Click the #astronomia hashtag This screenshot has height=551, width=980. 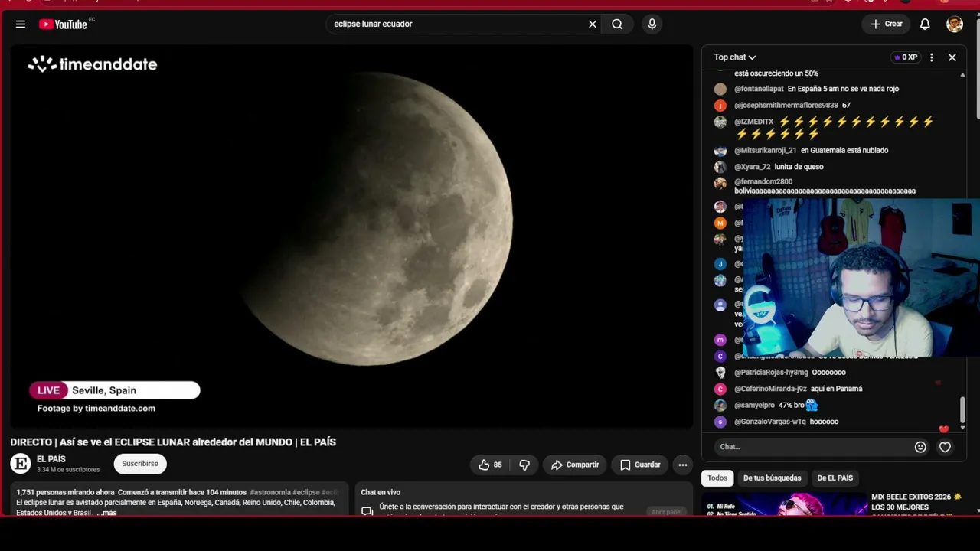click(x=270, y=493)
